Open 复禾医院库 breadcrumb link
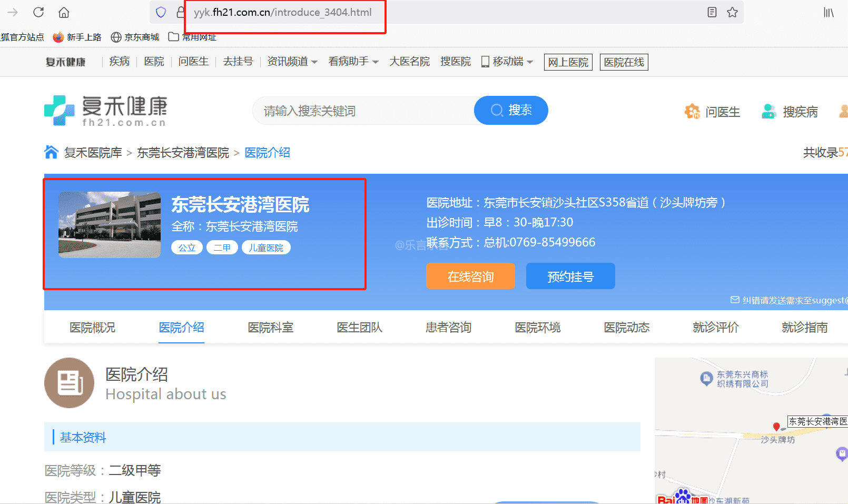 (93, 153)
